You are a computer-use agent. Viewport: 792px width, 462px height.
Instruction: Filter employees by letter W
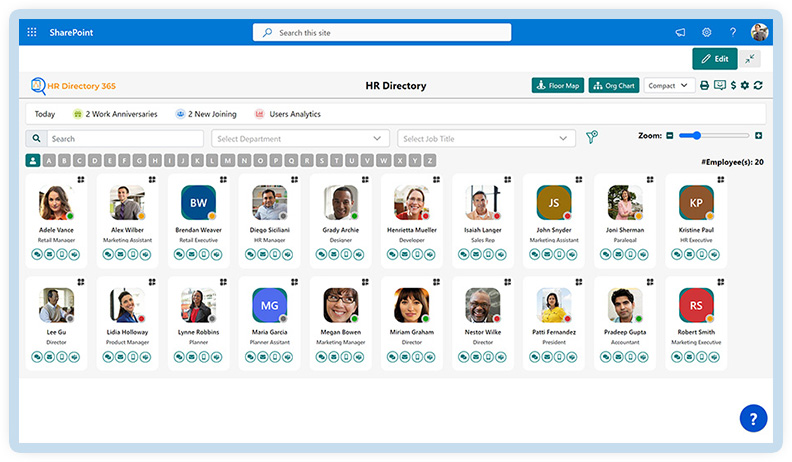[384, 161]
